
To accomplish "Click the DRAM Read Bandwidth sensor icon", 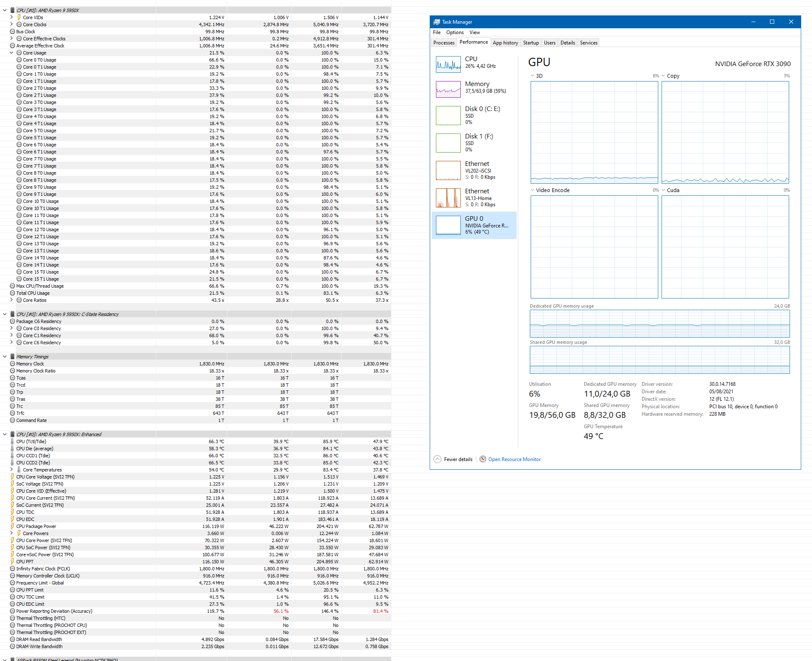I will [12, 639].
